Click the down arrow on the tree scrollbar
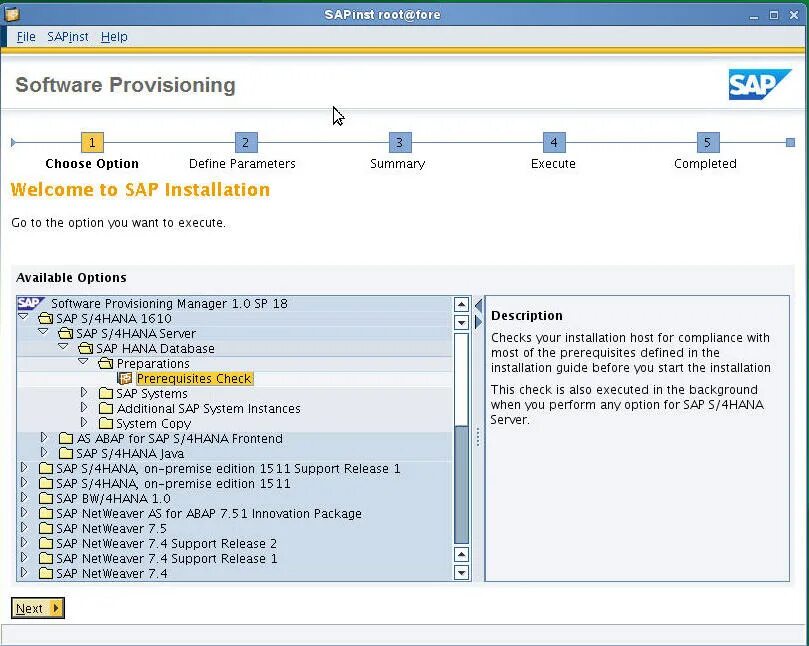Screen dimensions: 809x646 pyautogui.click(x=461, y=572)
